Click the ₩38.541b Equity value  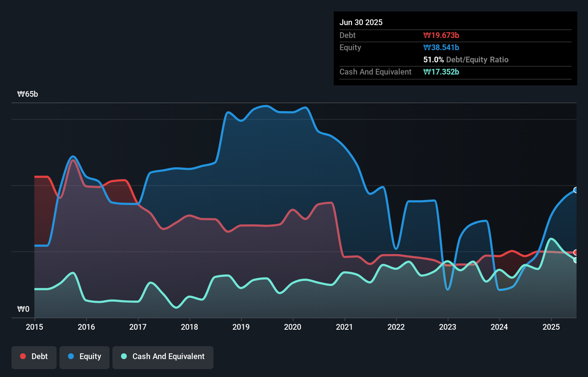(x=441, y=47)
